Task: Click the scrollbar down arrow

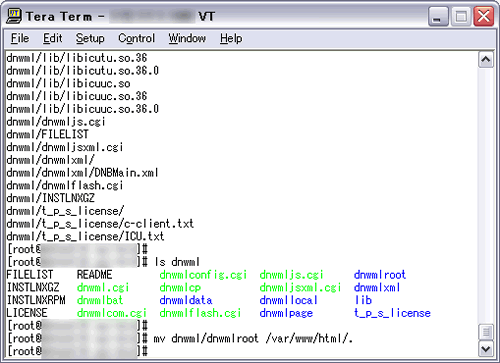Action: (486, 349)
